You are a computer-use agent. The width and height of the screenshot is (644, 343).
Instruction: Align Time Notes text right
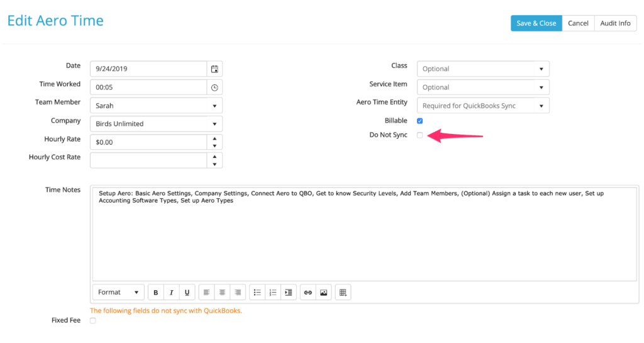[238, 293]
